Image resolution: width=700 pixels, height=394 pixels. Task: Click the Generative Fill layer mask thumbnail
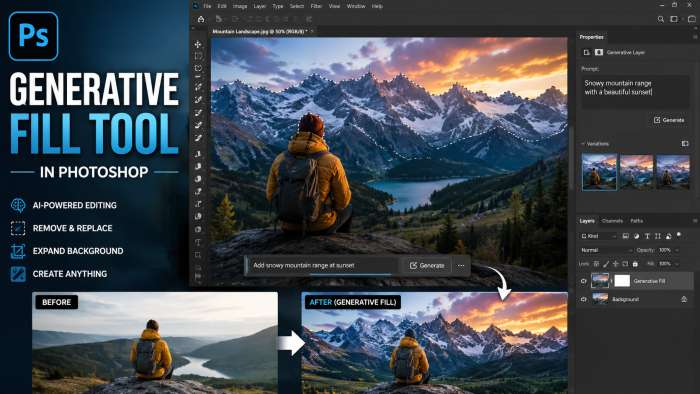(622, 281)
